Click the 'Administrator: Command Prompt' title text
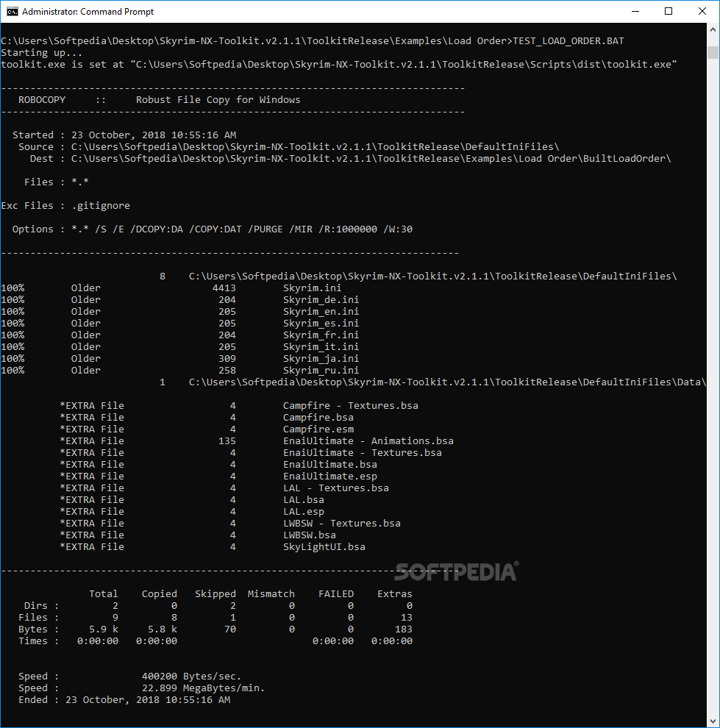This screenshot has height=728, width=720. click(88, 12)
